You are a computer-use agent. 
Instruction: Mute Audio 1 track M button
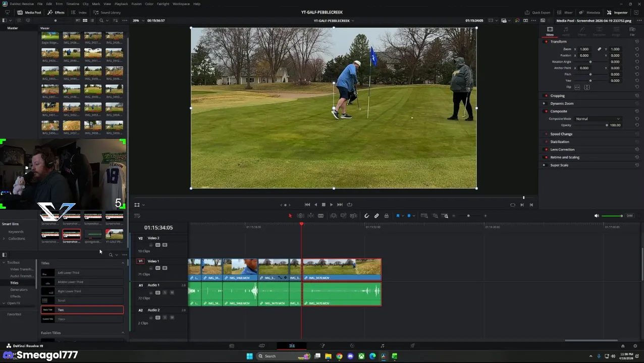(172, 292)
